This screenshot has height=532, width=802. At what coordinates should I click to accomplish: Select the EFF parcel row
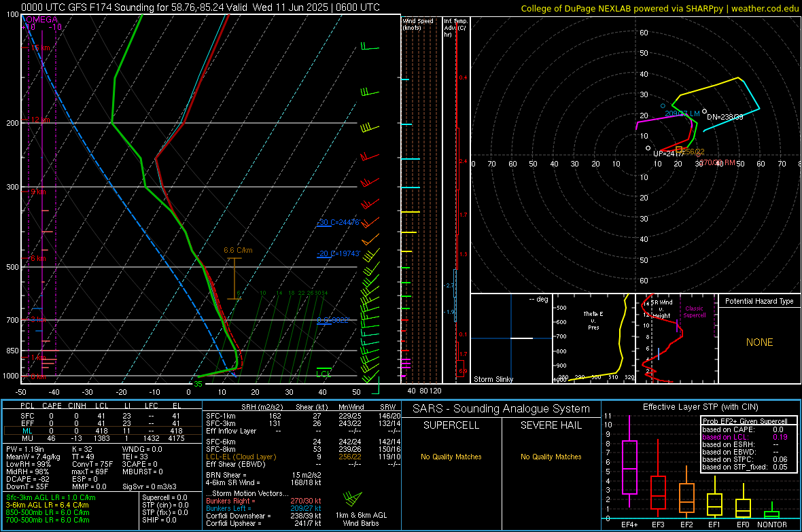point(102,423)
